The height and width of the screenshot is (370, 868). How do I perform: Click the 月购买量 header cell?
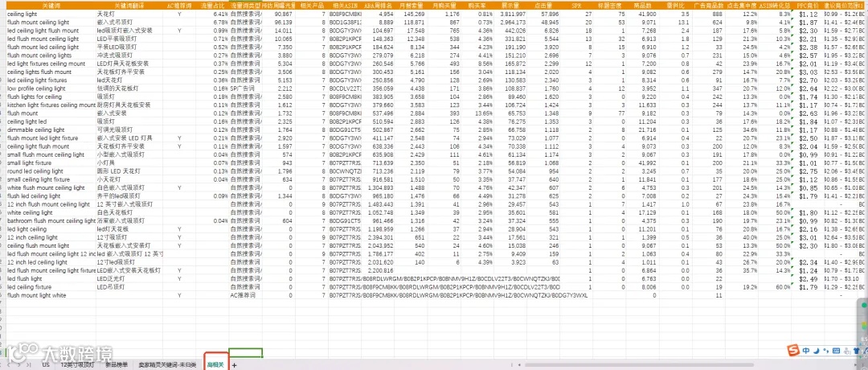(444, 5)
